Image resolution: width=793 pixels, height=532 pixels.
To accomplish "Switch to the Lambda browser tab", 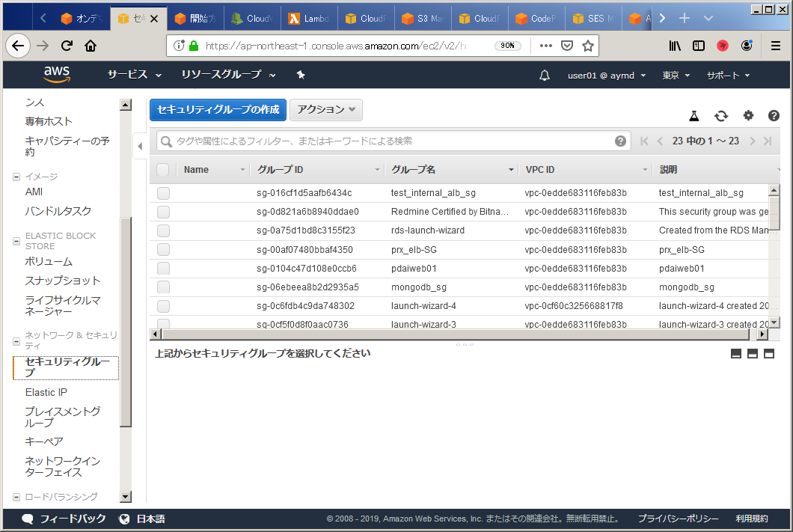I will (308, 18).
